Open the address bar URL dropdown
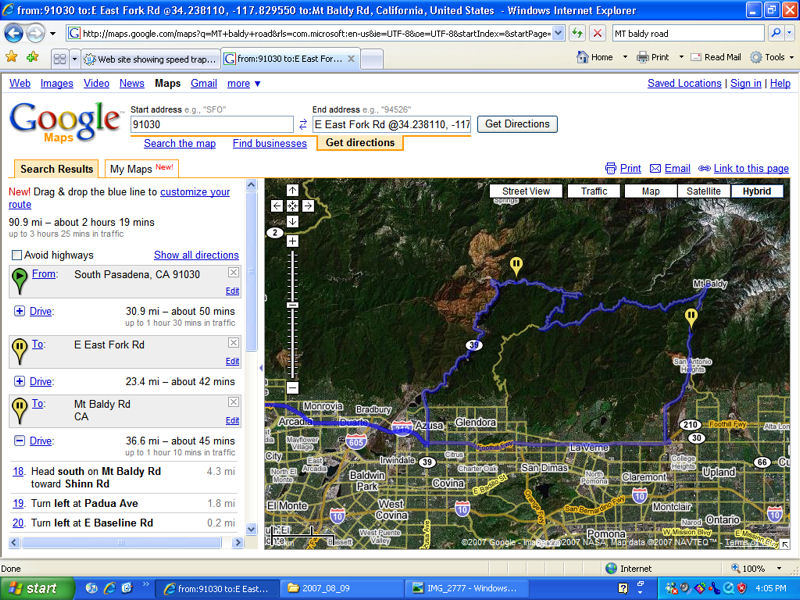800x600 pixels. pyautogui.click(x=558, y=34)
